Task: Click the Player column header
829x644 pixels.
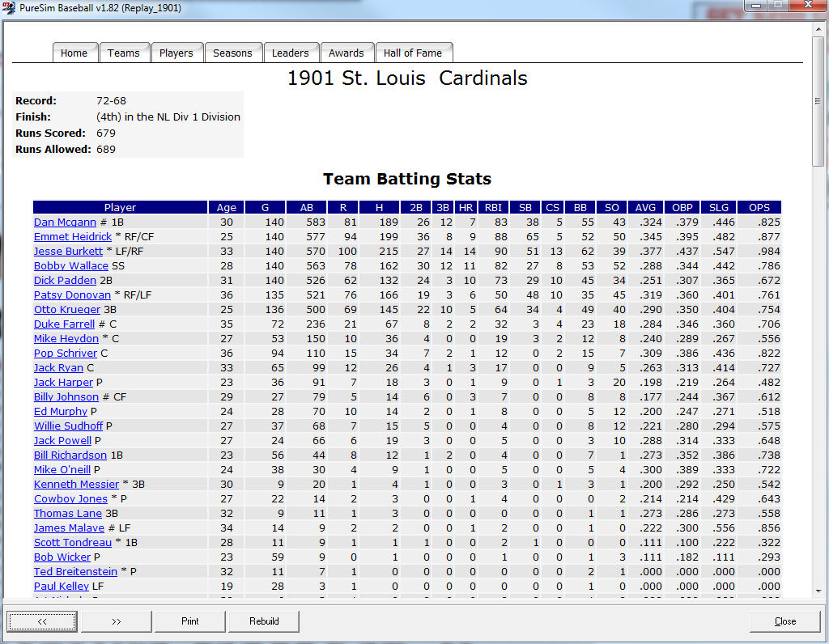Action: click(120, 207)
